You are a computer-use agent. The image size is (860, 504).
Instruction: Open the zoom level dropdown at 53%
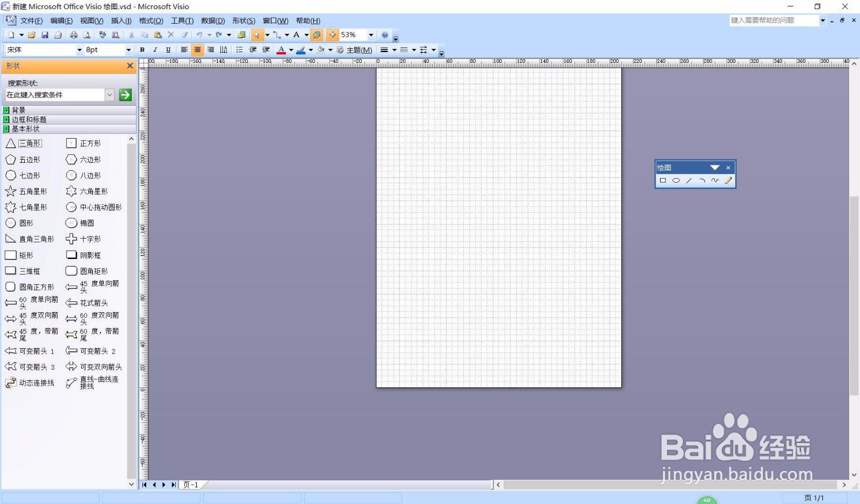[x=371, y=35]
